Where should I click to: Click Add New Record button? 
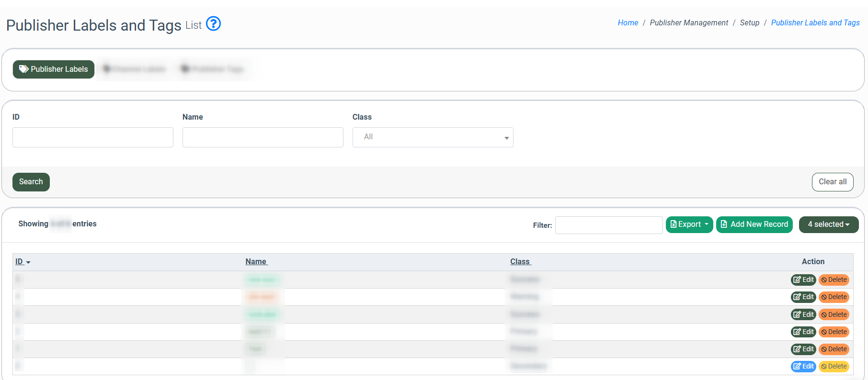(754, 224)
